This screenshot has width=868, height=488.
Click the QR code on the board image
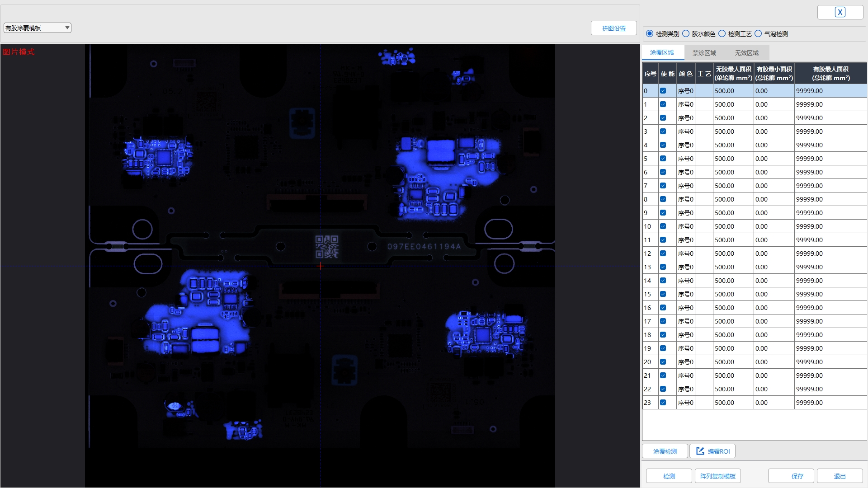327,247
